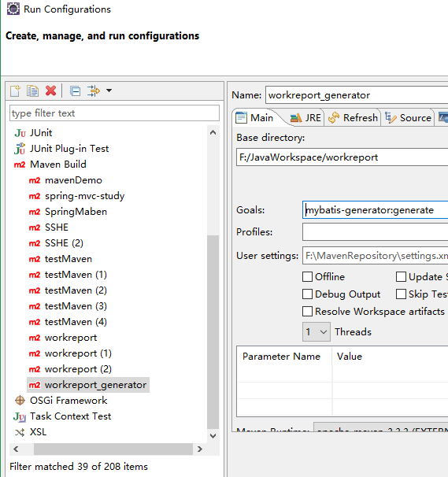Viewport: 448px width, 477px height.
Task: Select the Maven Build category
Action: click(x=57, y=165)
